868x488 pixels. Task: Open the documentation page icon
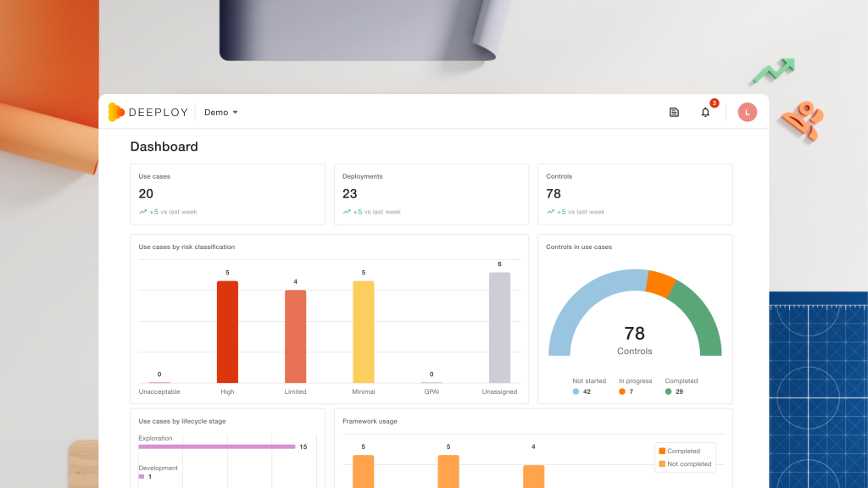pyautogui.click(x=674, y=113)
